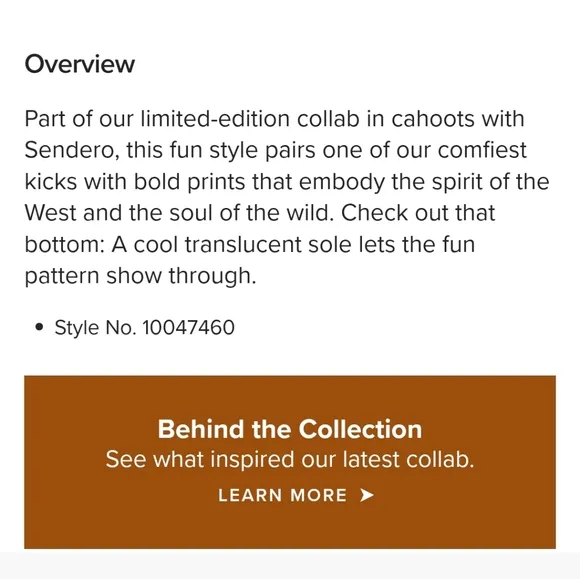Click the brown collab promo banner

[x=290, y=462]
